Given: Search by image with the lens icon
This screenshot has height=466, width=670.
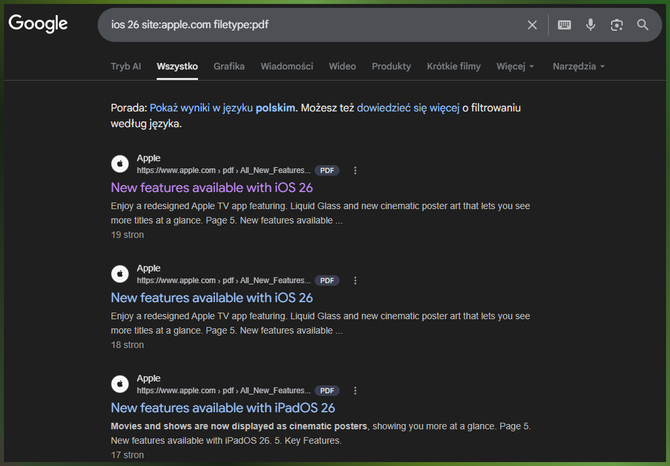Looking at the screenshot, I should [x=616, y=25].
